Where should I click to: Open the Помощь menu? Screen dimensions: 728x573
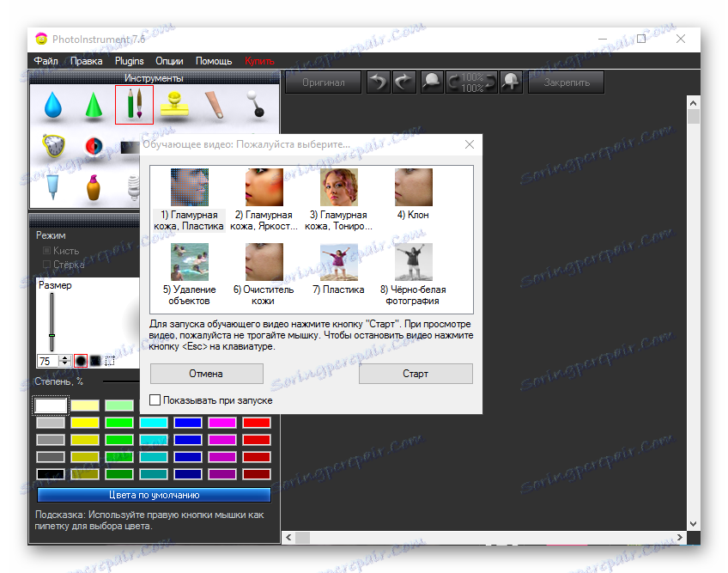(x=214, y=61)
